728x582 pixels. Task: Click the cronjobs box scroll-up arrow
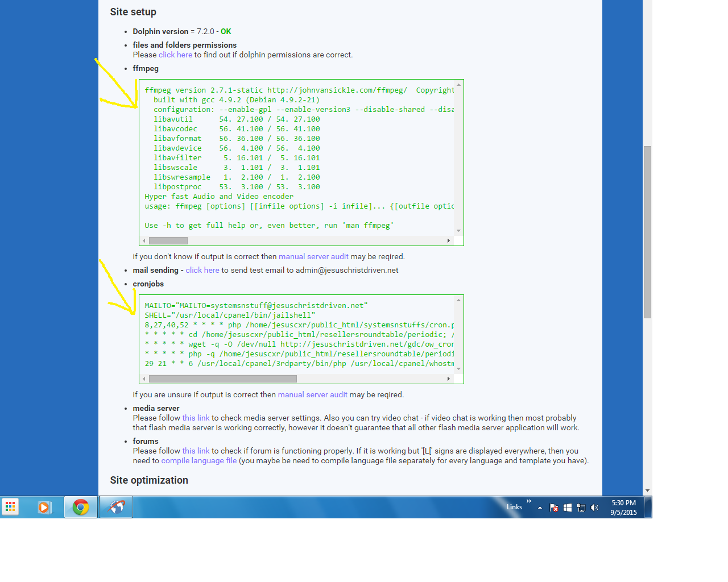(458, 300)
